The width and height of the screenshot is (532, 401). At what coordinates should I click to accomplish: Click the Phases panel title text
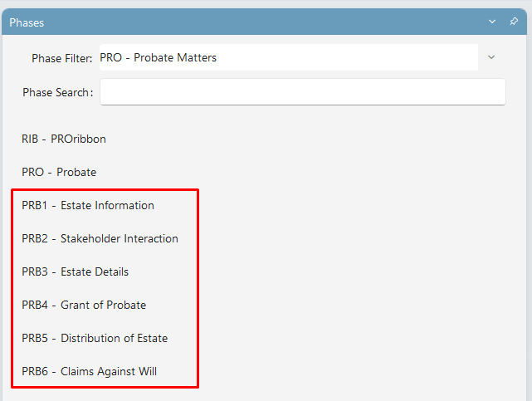(27, 22)
